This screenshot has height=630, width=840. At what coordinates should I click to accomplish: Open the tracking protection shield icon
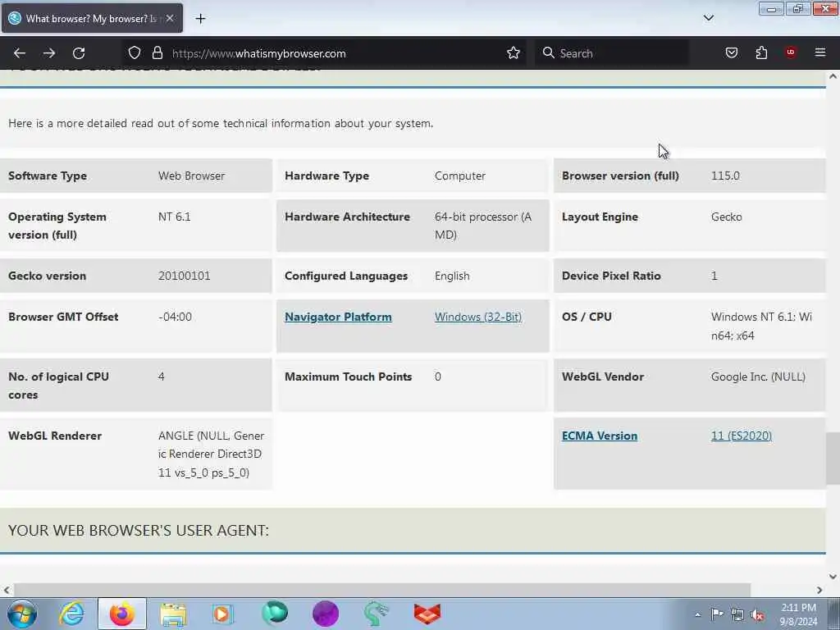tap(135, 52)
